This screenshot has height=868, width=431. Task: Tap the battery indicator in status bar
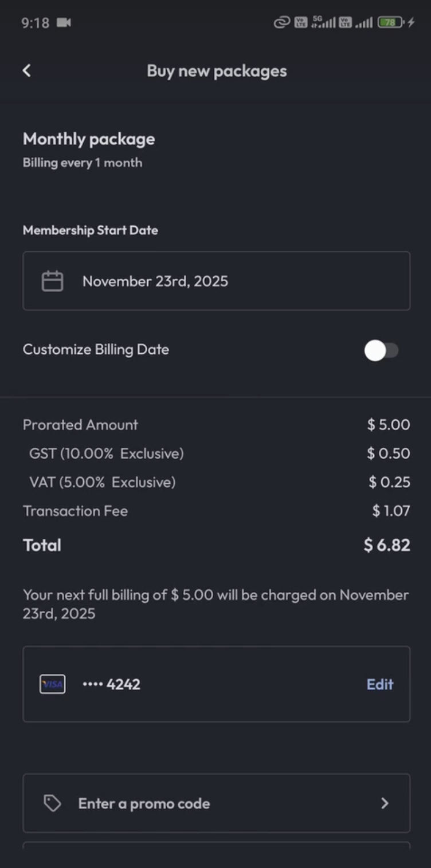[391, 23]
